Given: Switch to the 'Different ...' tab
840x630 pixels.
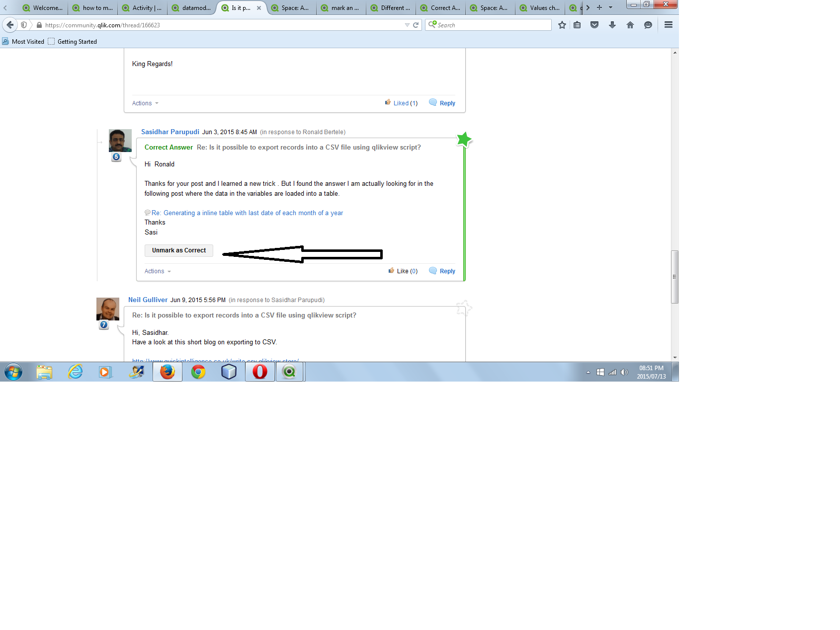Looking at the screenshot, I should click(x=391, y=8).
